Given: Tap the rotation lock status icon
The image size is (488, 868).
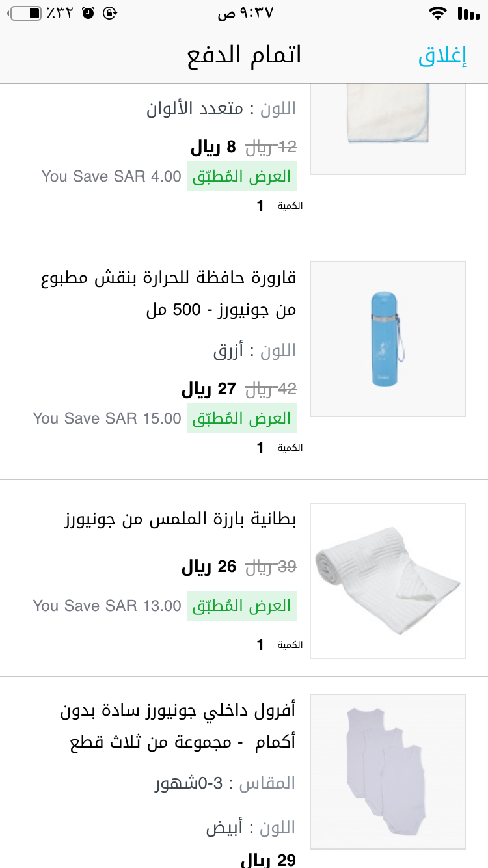Looking at the screenshot, I should [x=110, y=13].
